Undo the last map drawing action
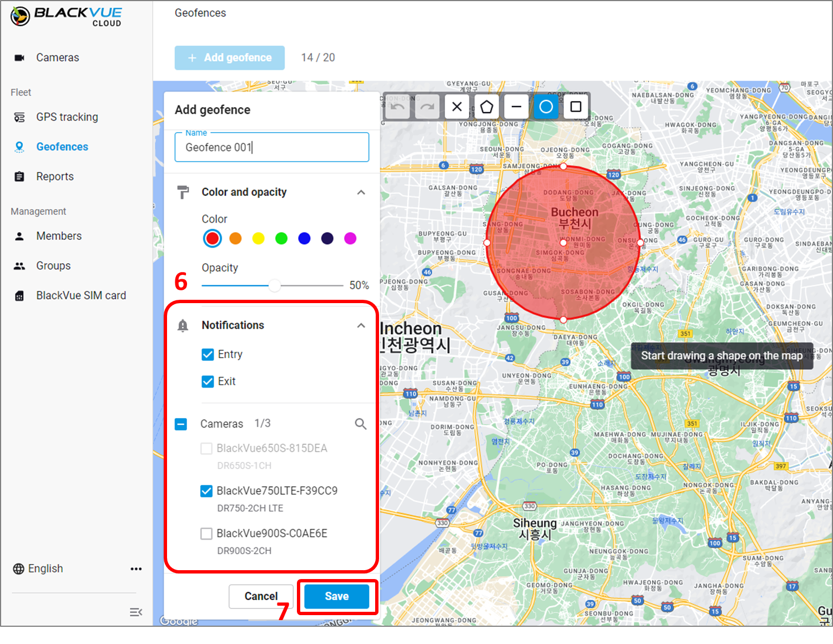This screenshot has width=833, height=644. click(397, 107)
